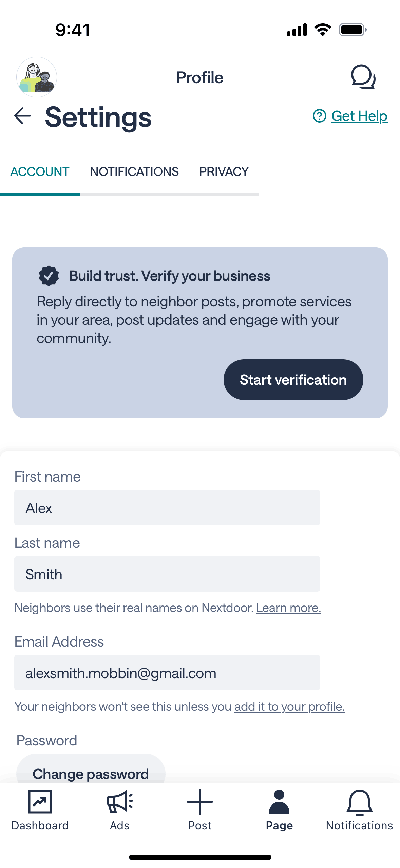Tap the profile avatar picture
This screenshot has height=868, width=400.
pos(37,77)
